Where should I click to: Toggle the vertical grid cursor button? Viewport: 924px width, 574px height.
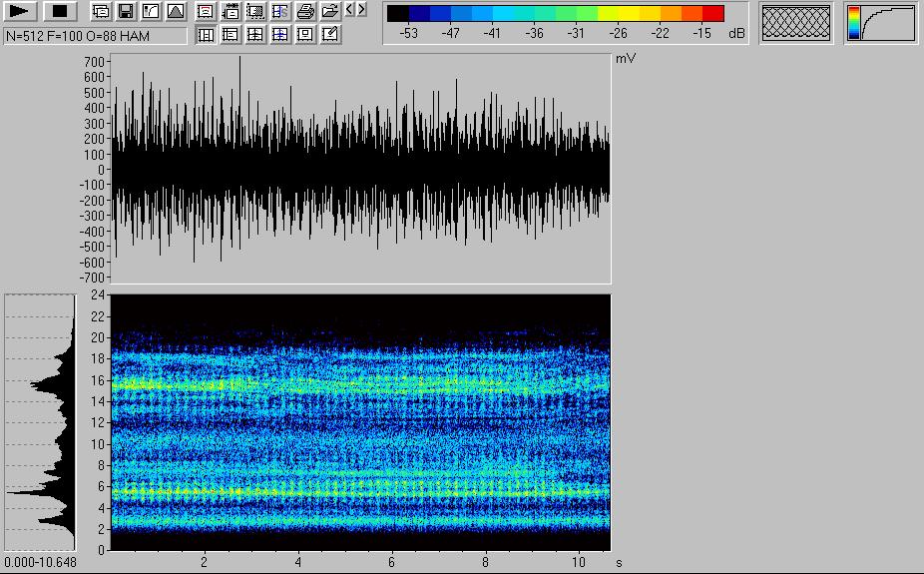206,35
